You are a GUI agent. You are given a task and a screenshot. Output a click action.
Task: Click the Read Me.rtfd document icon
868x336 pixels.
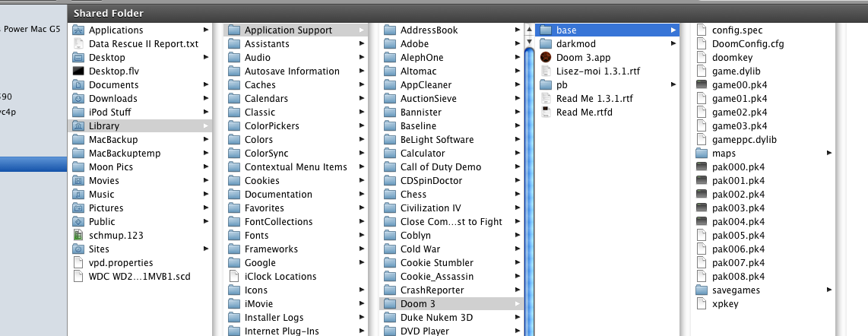tap(546, 113)
